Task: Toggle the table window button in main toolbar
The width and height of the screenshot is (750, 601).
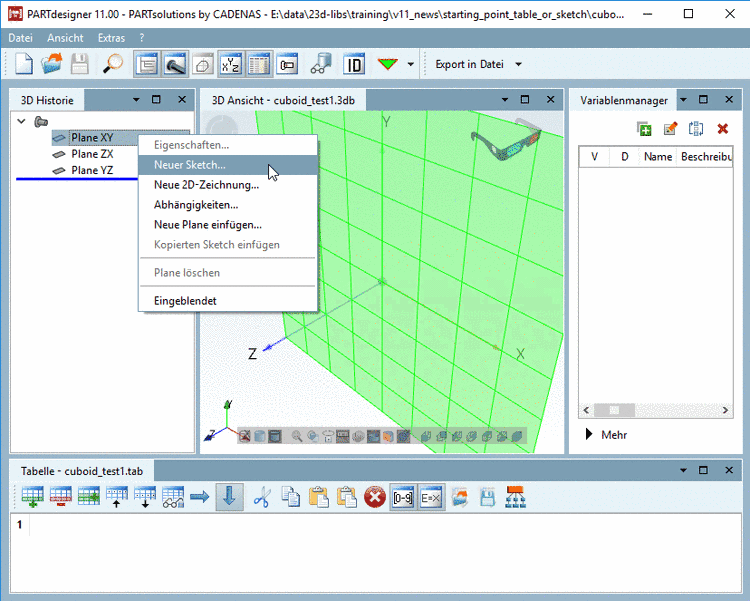Action: tap(259, 64)
